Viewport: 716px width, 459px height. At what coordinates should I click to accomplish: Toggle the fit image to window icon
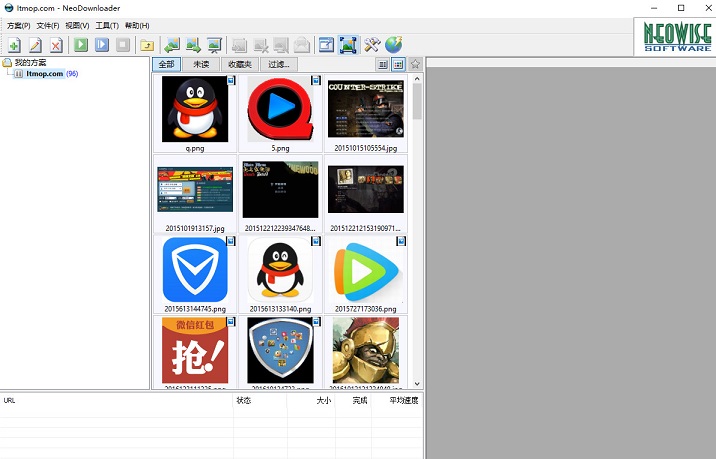[348, 45]
